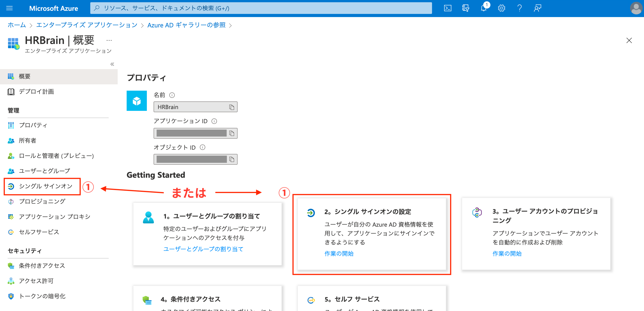Go to Azure AD ギャラリーの参照 breadcrumb
The width and height of the screenshot is (644, 311).
pyautogui.click(x=186, y=25)
